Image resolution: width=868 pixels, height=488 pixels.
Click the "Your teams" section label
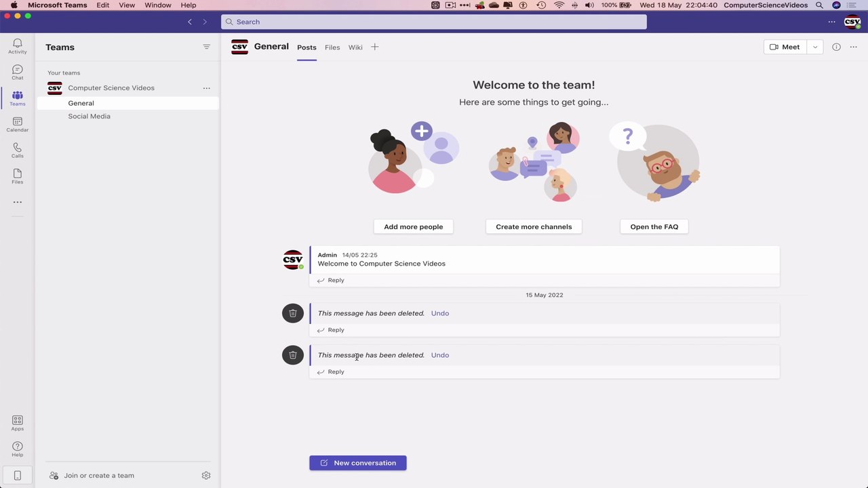tap(64, 73)
